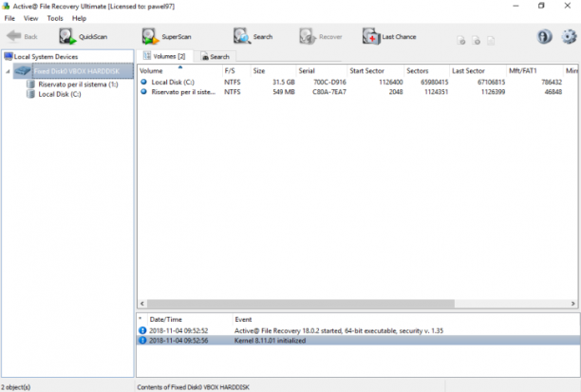Viewport: 581px width, 392px height.
Task: Select Local Disk (C:) in the tree
Action: (54, 94)
